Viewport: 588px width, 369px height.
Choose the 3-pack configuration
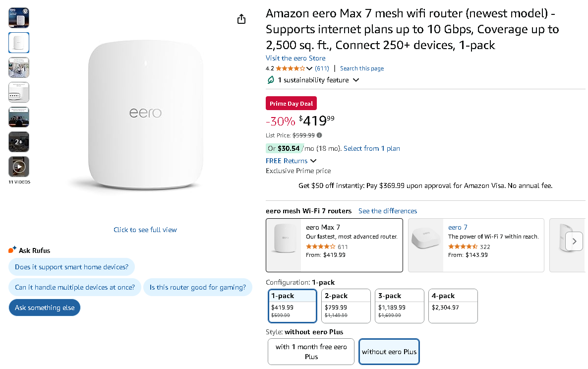coord(400,306)
